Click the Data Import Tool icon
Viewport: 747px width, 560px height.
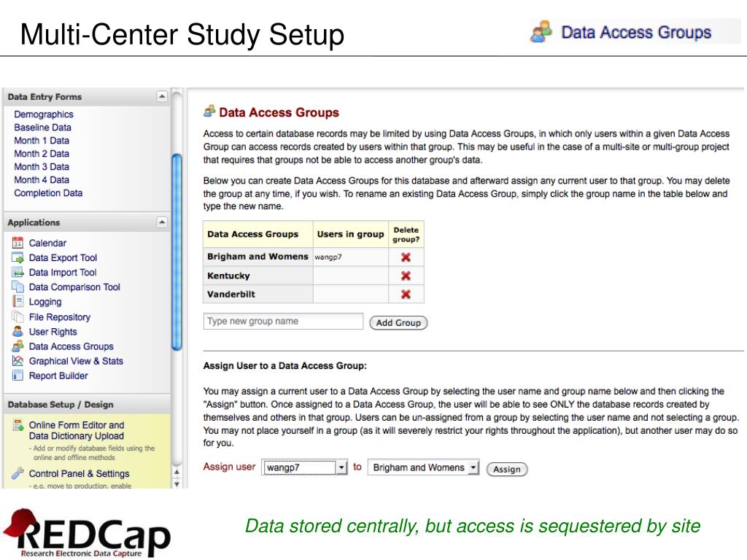[18, 273]
